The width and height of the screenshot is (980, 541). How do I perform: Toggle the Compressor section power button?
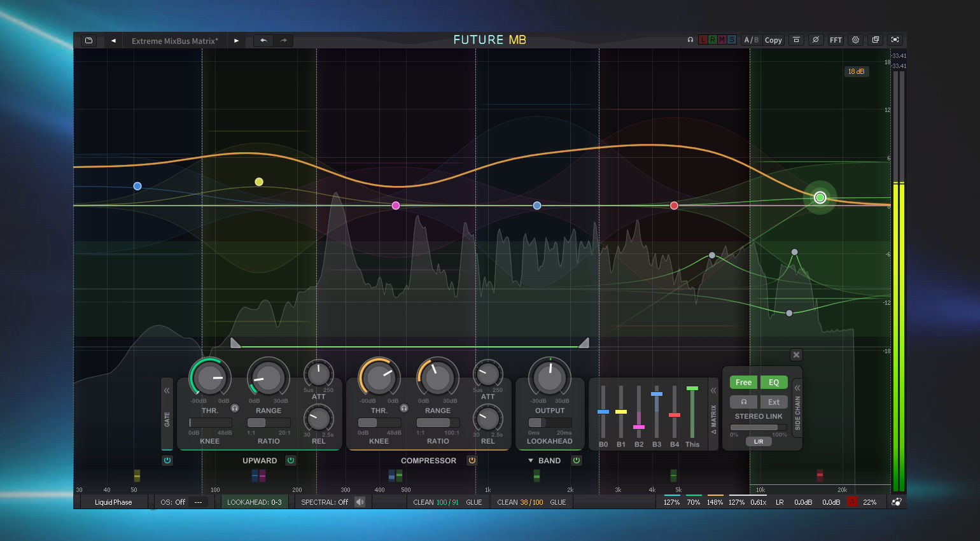pyautogui.click(x=472, y=460)
